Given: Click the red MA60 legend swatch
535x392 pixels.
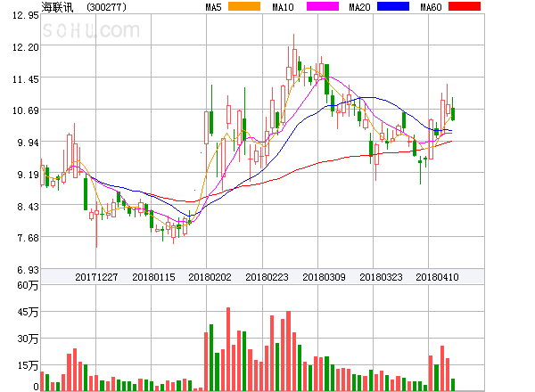Looking at the screenshot, I should [x=465, y=6].
